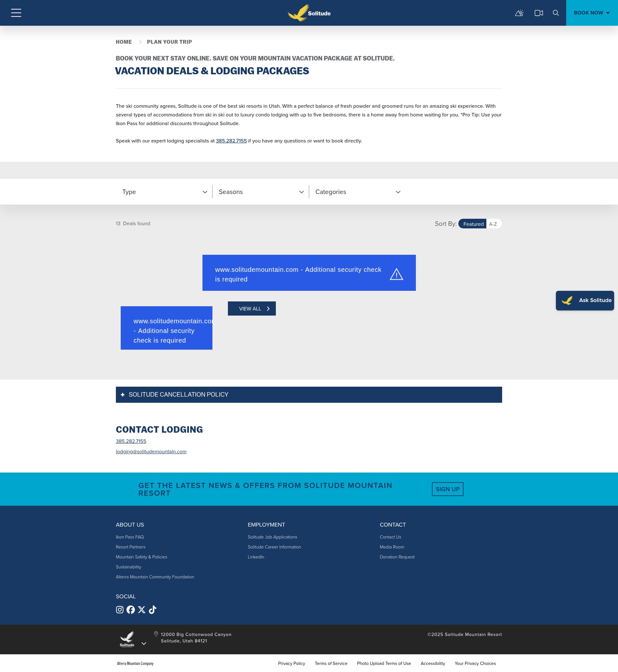Open the hamburger navigation menu

[x=16, y=13]
